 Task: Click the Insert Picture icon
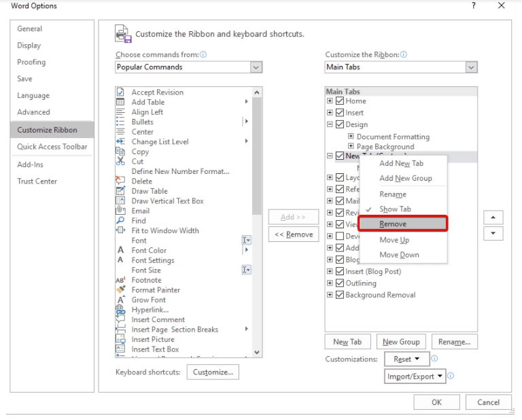coord(120,339)
